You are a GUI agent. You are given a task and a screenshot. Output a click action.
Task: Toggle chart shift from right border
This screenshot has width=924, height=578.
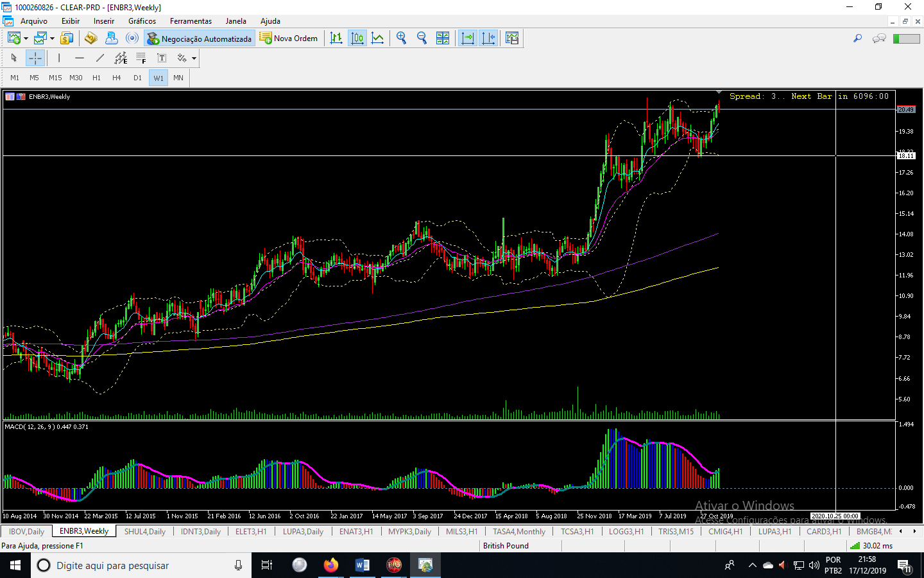[x=488, y=39]
